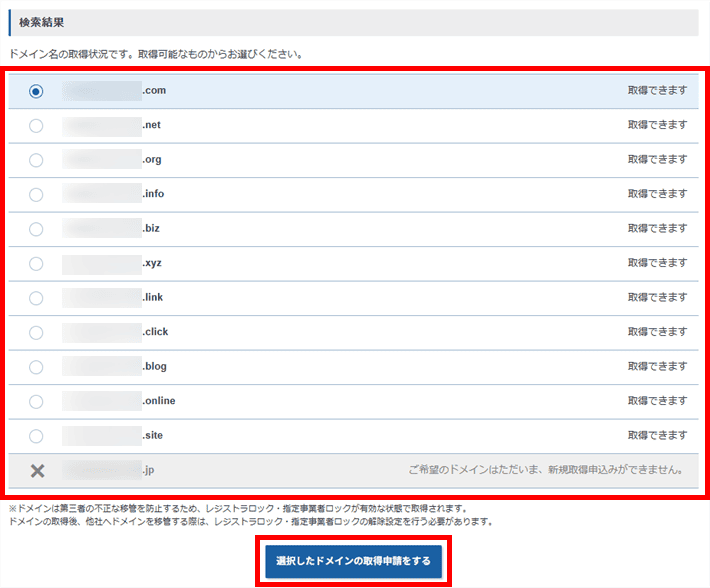
Task: Click 取得できます status in .blog row
Action: coord(657,366)
